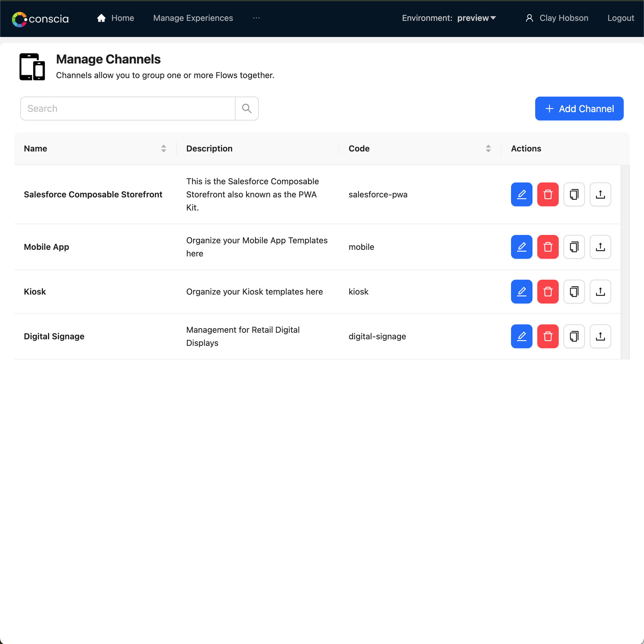644x644 pixels.
Task: Delete the Digital Signage channel
Action: [x=548, y=336]
